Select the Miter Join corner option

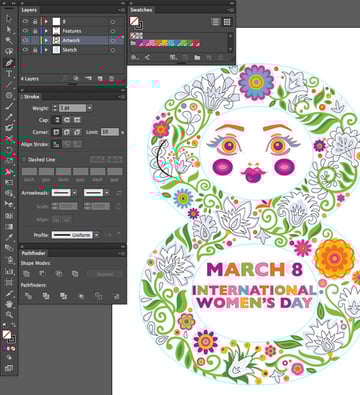click(56, 132)
